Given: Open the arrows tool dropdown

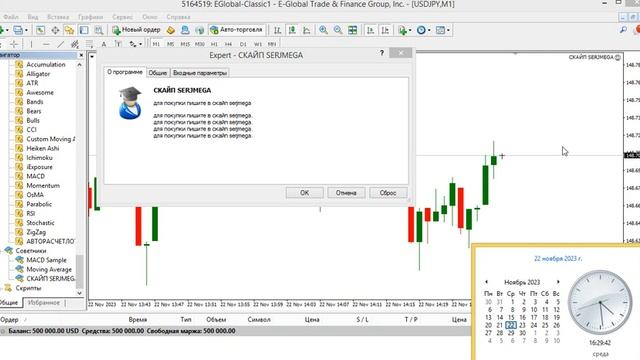Looking at the screenshot, I should point(141,44).
